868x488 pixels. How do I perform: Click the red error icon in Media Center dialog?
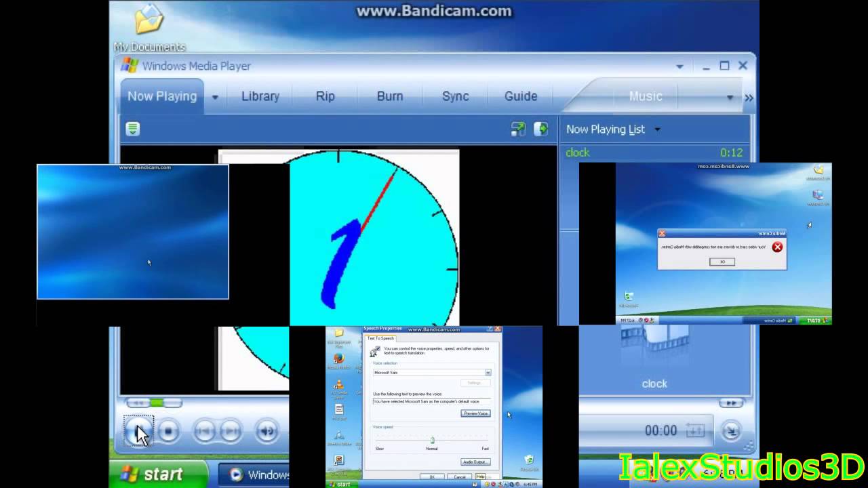pyautogui.click(x=777, y=247)
